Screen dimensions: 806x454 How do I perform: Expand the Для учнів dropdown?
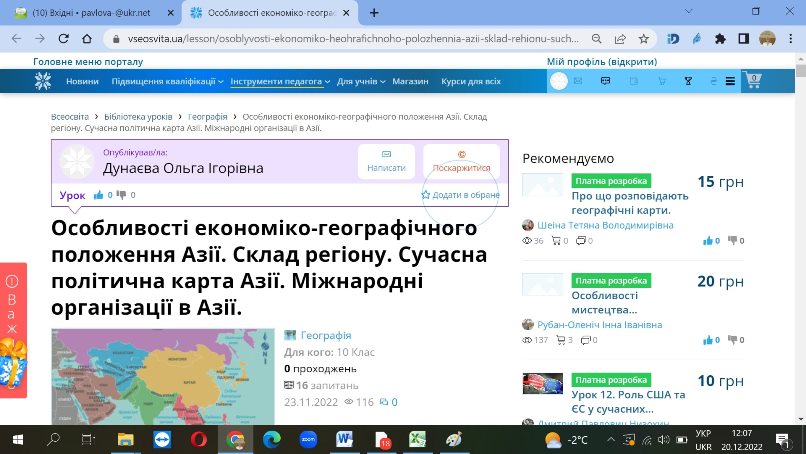361,81
